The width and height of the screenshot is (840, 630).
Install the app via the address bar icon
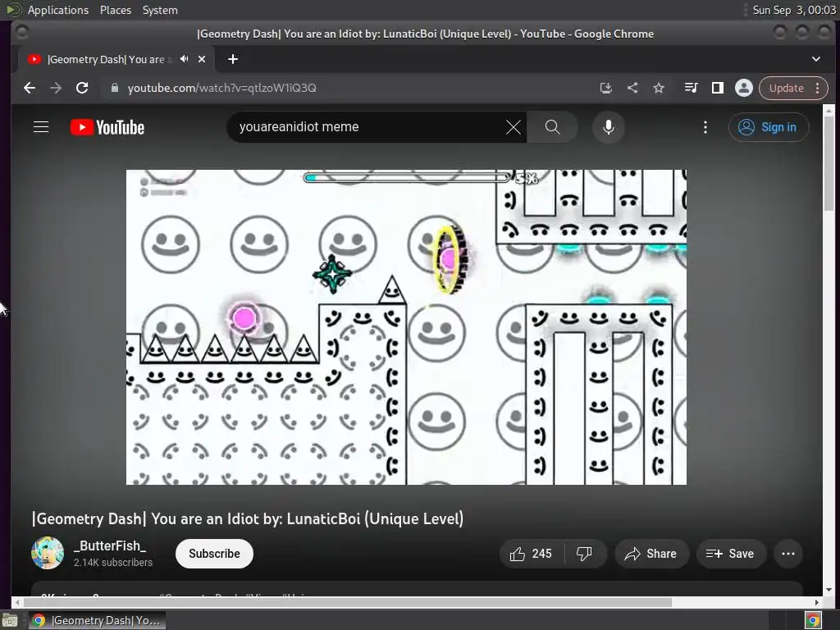coord(606,88)
